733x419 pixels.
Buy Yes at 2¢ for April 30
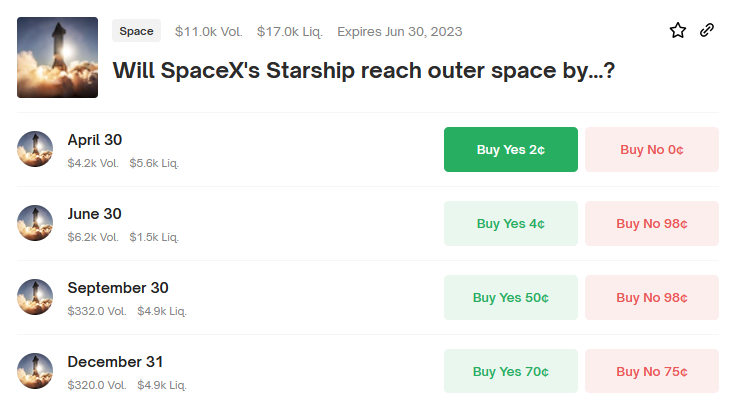[511, 150]
